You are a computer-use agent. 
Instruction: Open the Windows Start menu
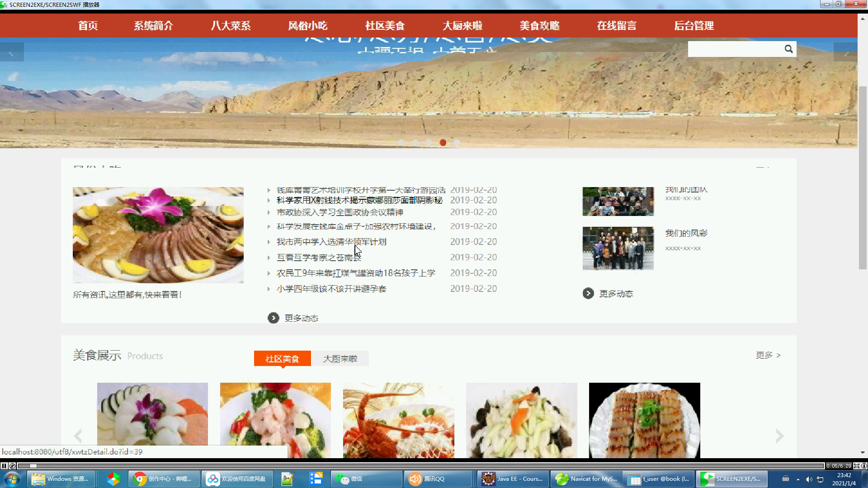click(12, 479)
